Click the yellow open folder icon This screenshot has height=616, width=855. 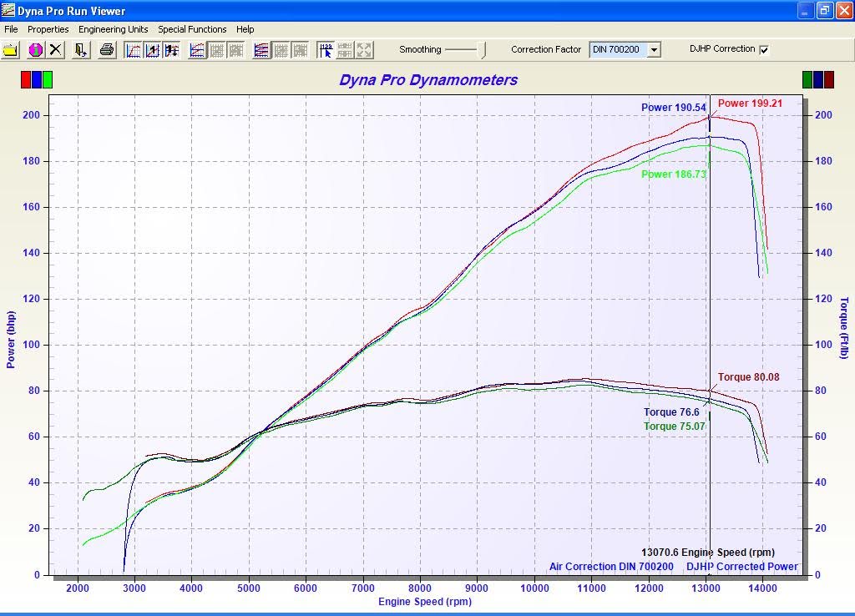tap(10, 50)
